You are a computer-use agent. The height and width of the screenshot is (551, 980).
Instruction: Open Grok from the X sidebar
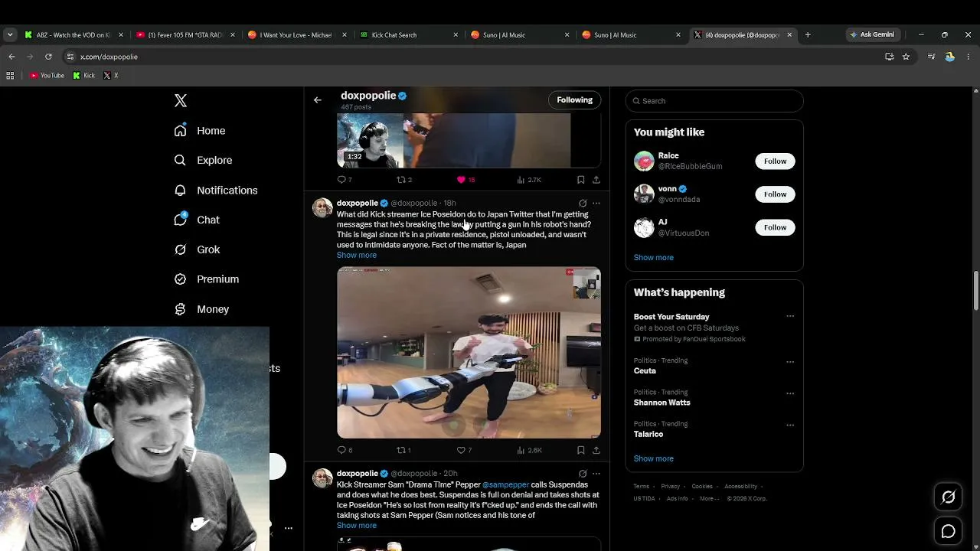(197, 249)
